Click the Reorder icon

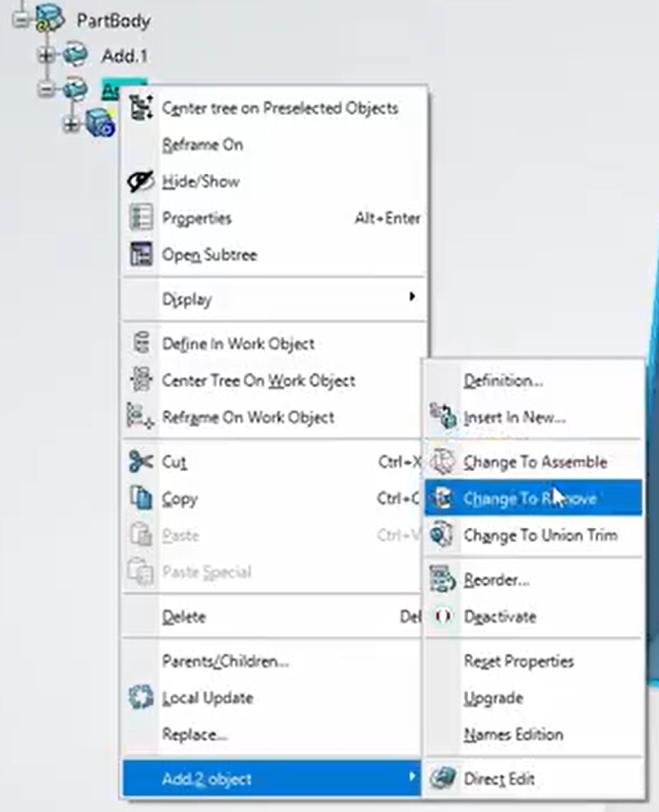[442, 579]
